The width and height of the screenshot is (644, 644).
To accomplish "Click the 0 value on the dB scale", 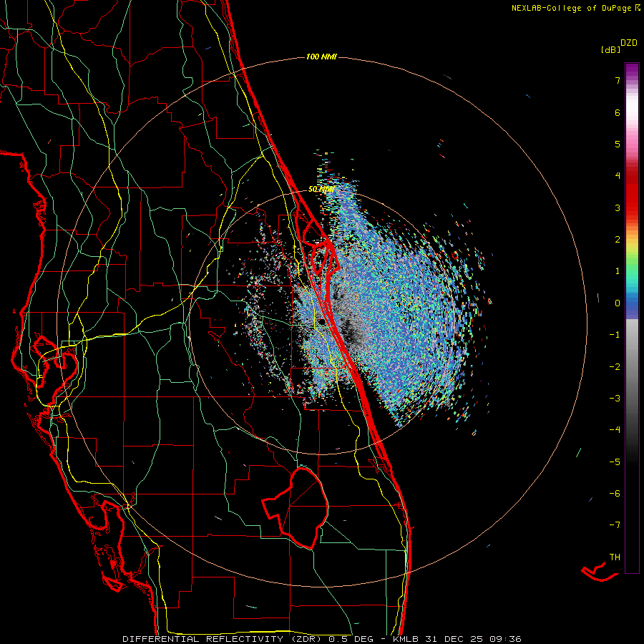I will click(x=618, y=303).
